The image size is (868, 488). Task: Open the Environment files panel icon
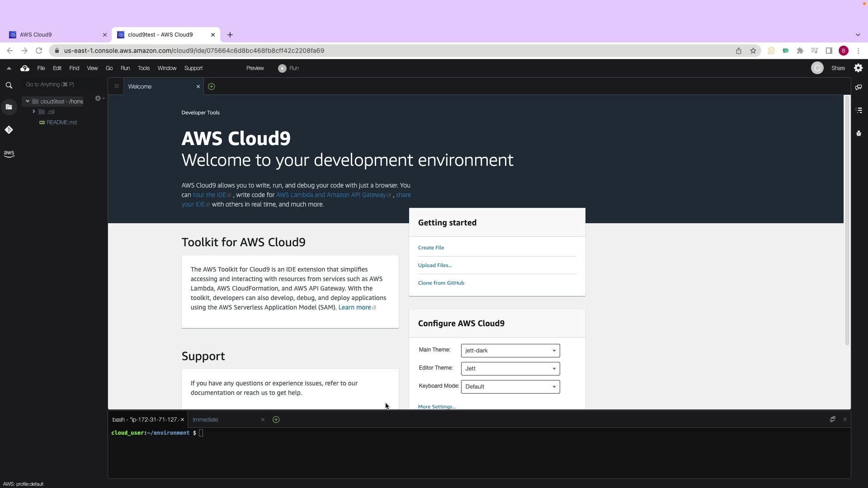click(x=9, y=107)
